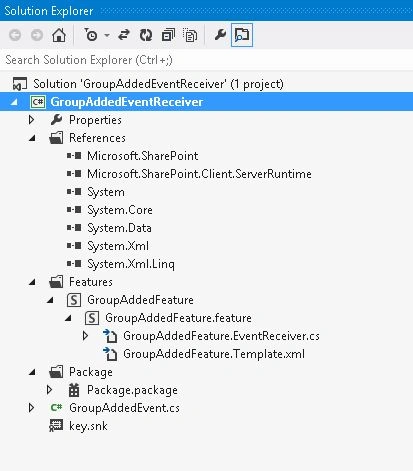The height and width of the screenshot is (471, 413).
Task: Open the filter dropdown arrow beside clock icon
Action: (x=107, y=35)
